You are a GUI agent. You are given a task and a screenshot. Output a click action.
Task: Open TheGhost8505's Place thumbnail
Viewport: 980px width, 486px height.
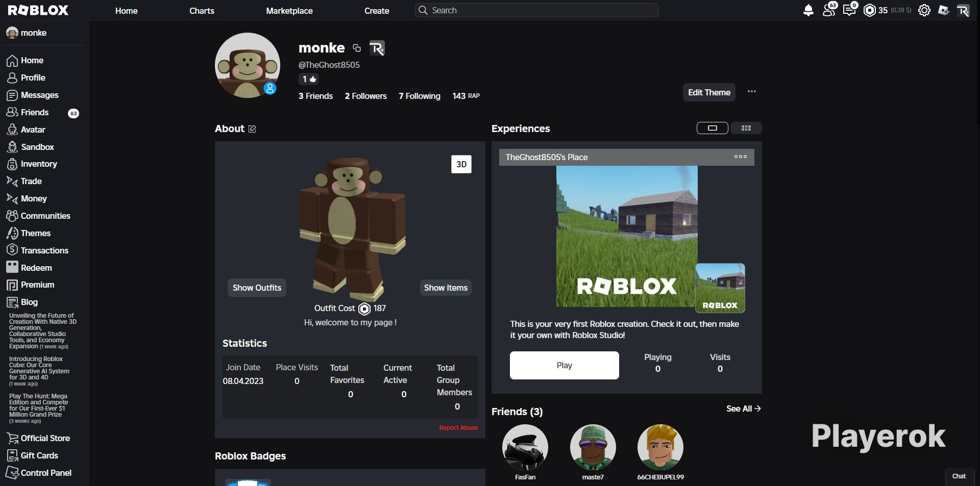tap(627, 237)
